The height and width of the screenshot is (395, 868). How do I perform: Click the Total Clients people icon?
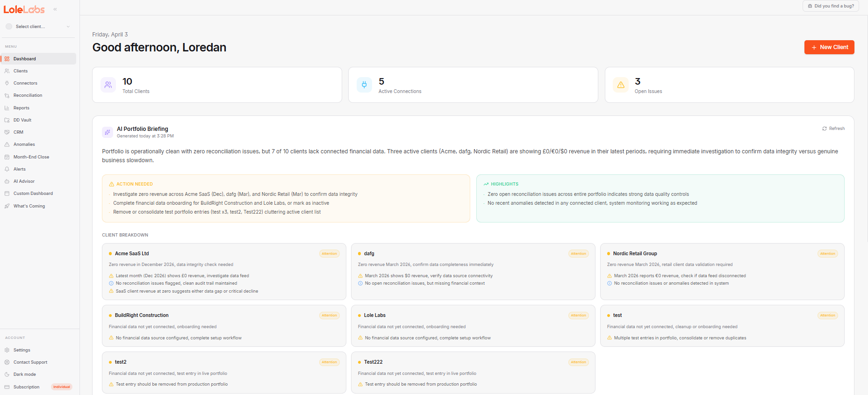108,85
